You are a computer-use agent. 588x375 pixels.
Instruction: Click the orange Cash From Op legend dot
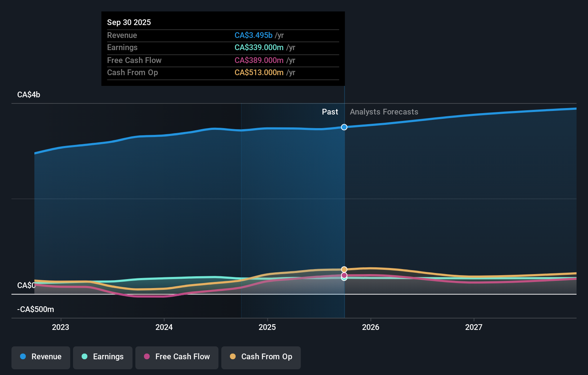(x=232, y=357)
